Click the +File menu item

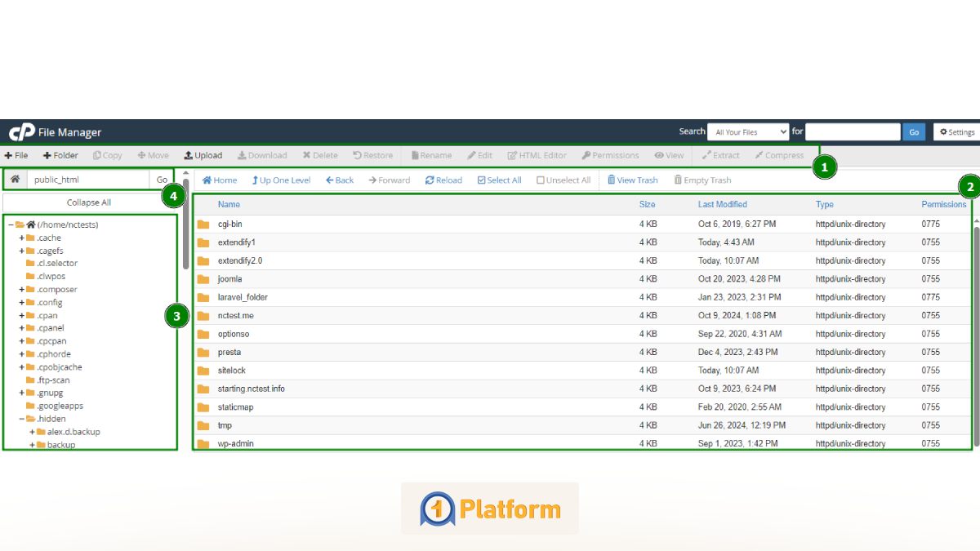[x=16, y=155]
